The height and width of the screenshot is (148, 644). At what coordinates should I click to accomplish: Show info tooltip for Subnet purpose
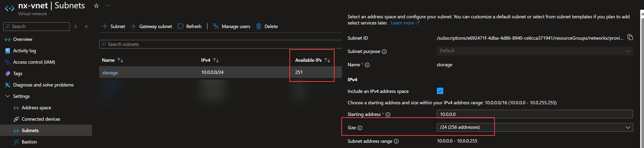click(384, 52)
